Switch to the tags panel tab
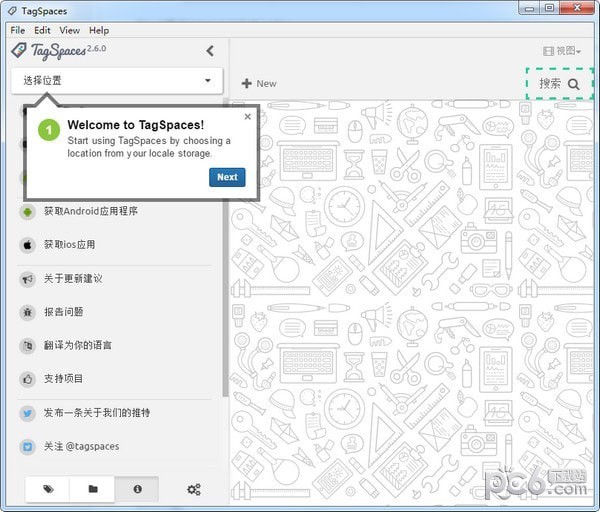 48,489
